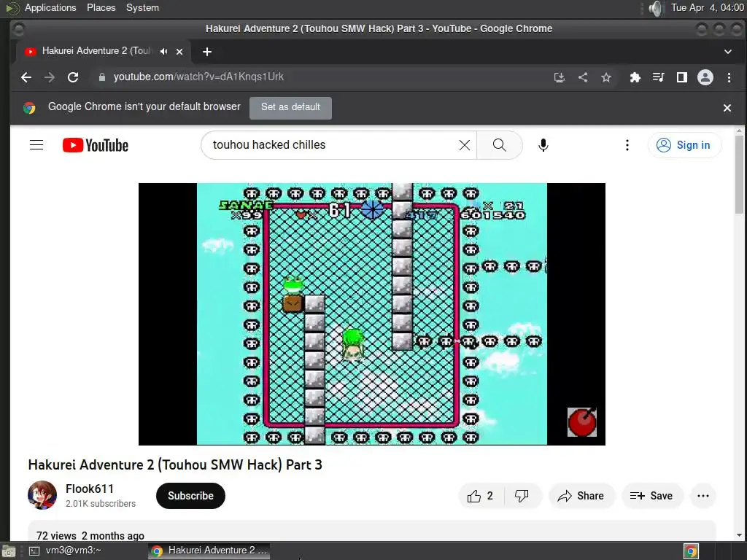Click the magnifier search button
The image size is (747, 560).
[x=499, y=145]
